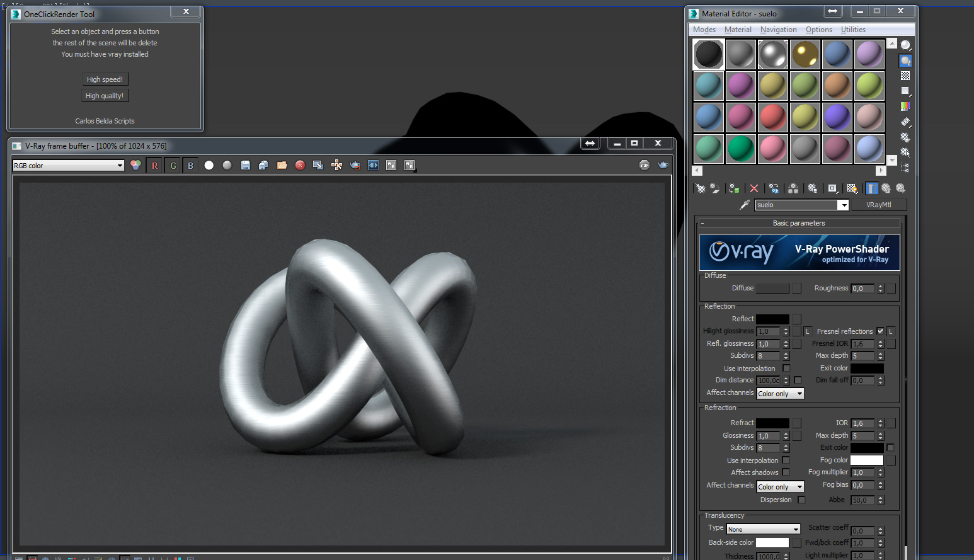The width and height of the screenshot is (974, 560).
Task: Toggle the green channel in the frame buffer
Action: (173, 165)
